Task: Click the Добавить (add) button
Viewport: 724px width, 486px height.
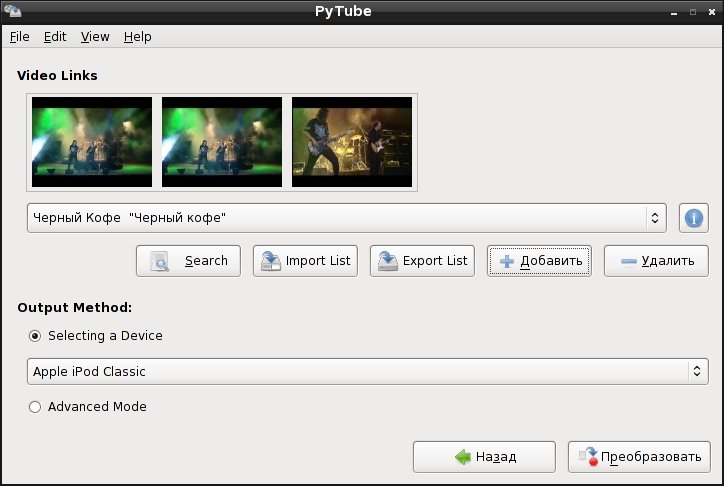Action: 539,261
